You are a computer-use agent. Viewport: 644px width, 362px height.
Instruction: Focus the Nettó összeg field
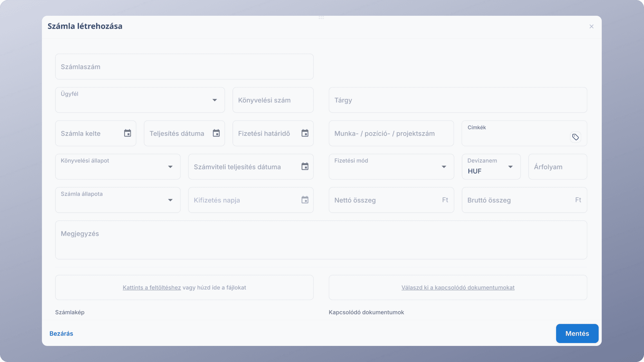click(x=391, y=200)
